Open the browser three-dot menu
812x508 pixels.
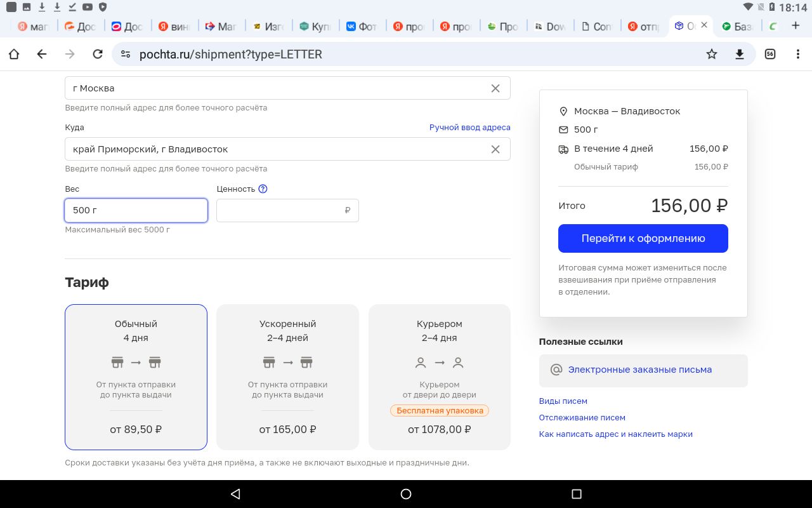[x=798, y=54]
